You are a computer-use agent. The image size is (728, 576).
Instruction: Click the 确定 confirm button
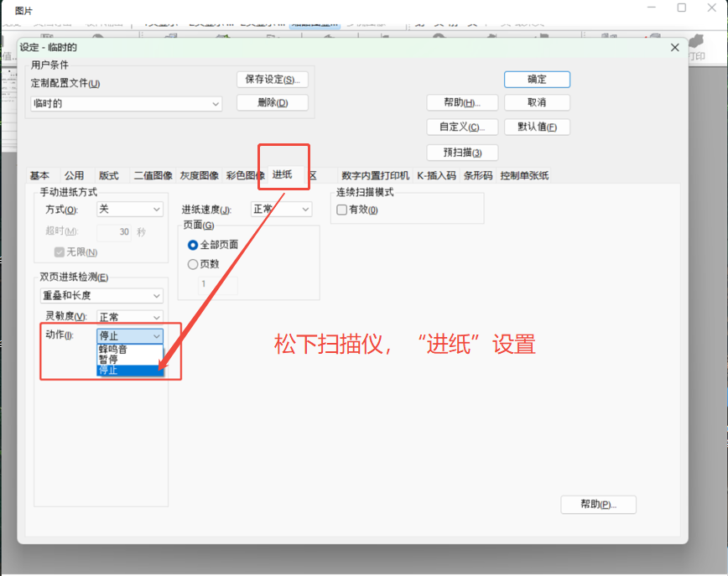[537, 80]
